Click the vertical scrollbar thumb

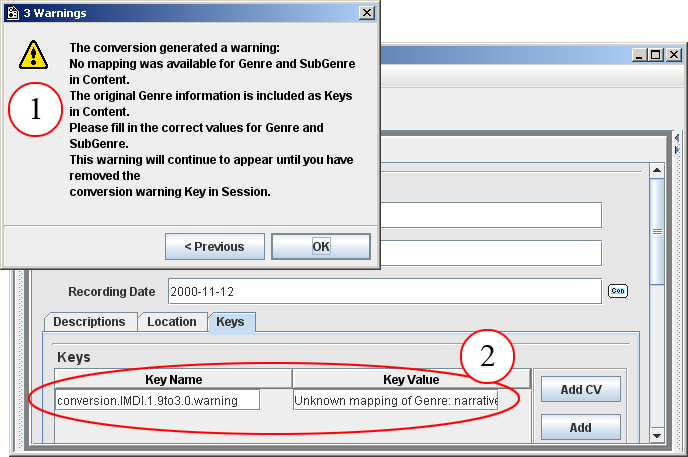coord(657,232)
